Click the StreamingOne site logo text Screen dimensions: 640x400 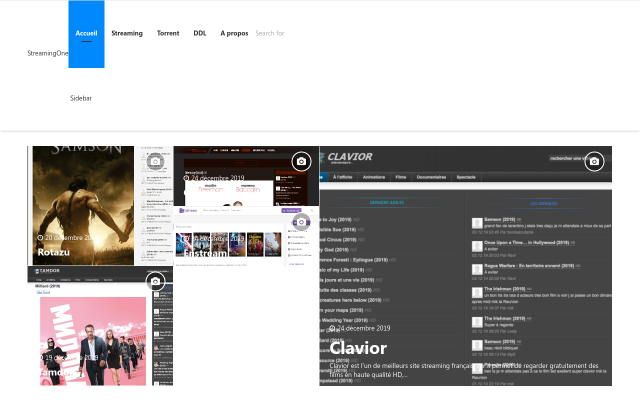pos(48,53)
